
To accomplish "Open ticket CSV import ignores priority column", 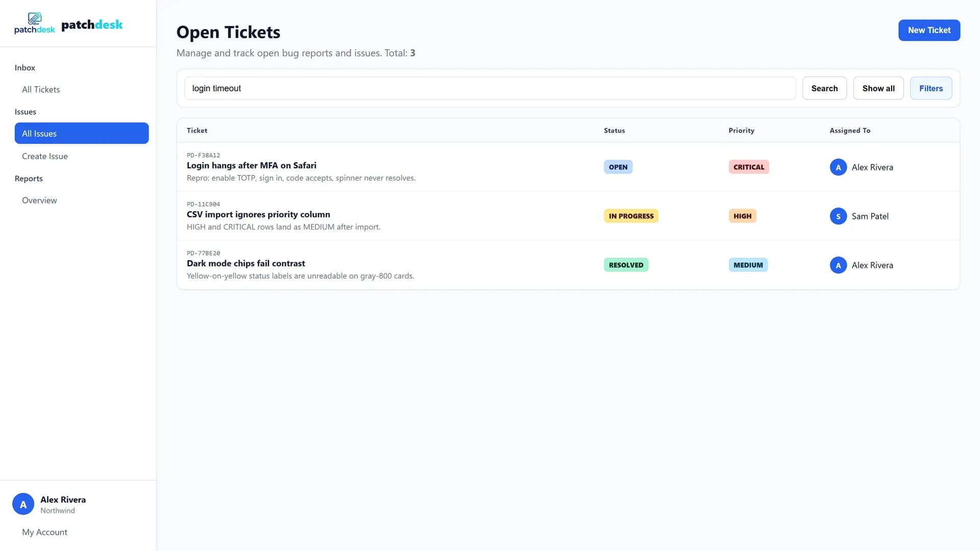I will coord(258,214).
